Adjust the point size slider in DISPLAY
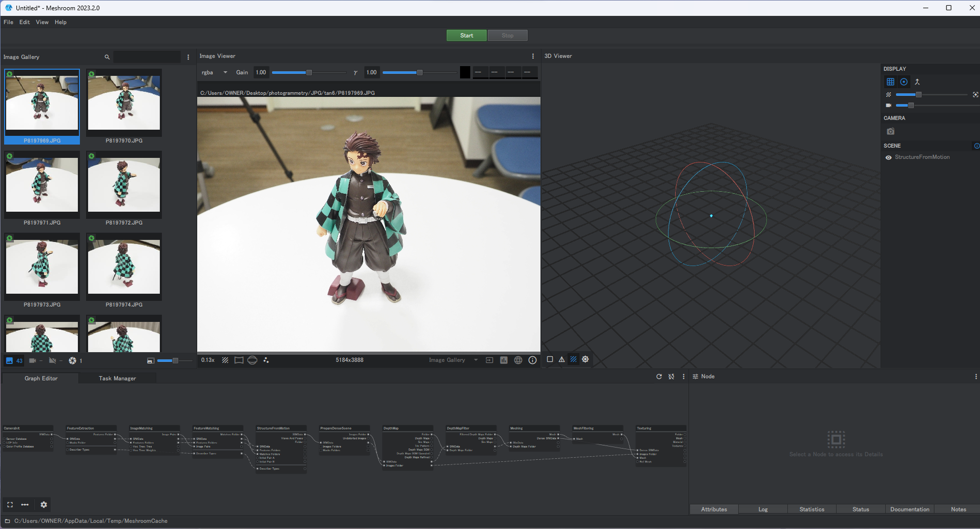The height and width of the screenshot is (529, 980). [931, 95]
